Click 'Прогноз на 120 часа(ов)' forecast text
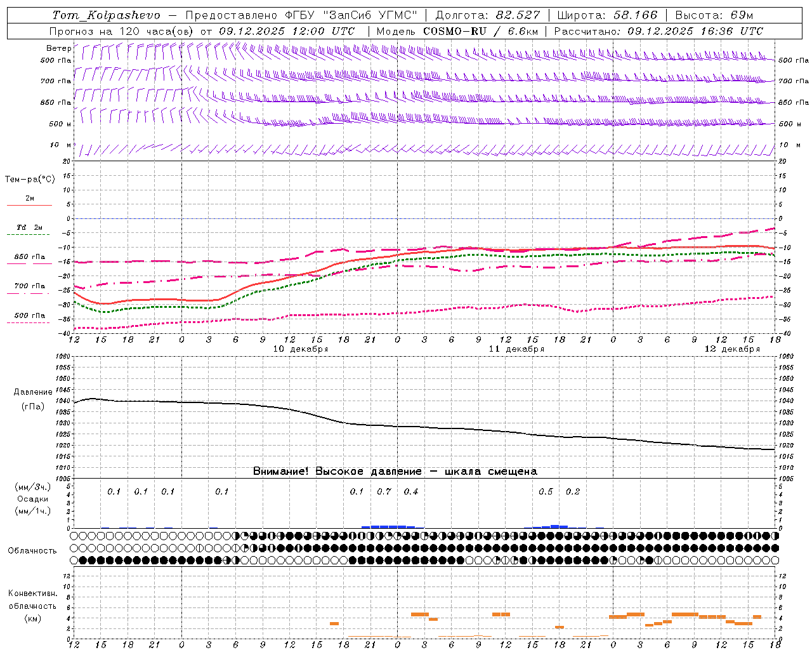Image resolution: width=812 pixels, height=650 pixels. pos(122,31)
